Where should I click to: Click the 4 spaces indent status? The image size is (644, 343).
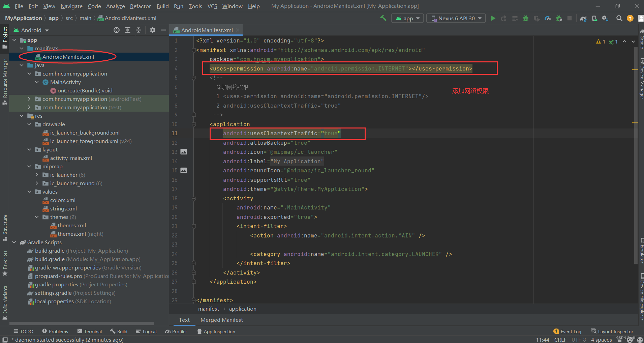[x=601, y=340]
